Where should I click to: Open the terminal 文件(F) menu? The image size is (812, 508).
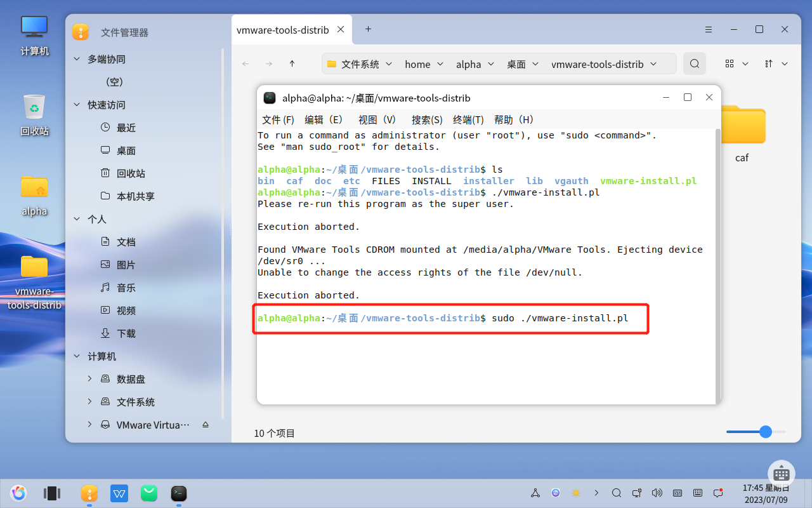click(278, 119)
